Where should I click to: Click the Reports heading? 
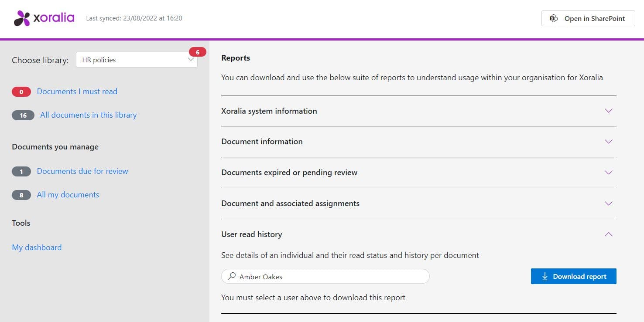pos(236,58)
